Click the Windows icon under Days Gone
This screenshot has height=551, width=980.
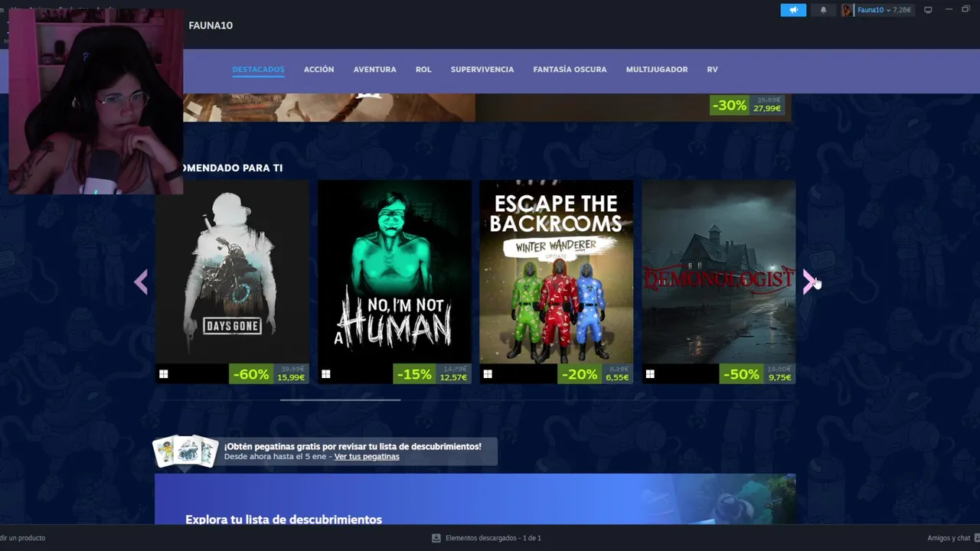pyautogui.click(x=163, y=374)
